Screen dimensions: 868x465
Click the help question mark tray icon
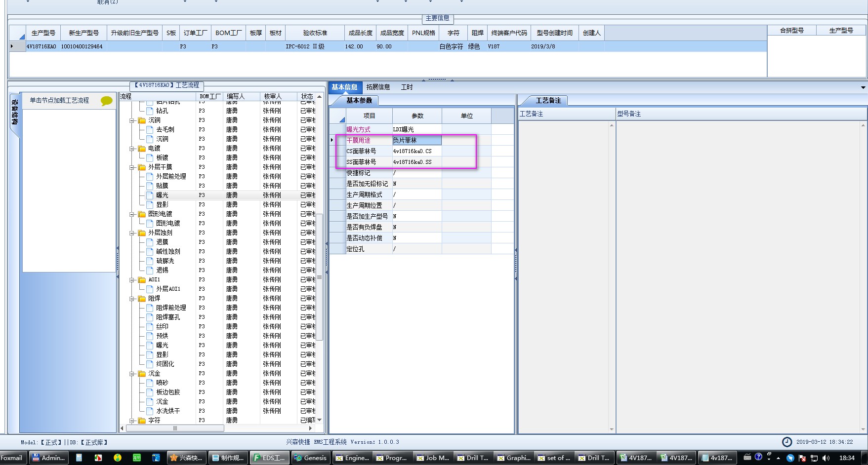759,457
